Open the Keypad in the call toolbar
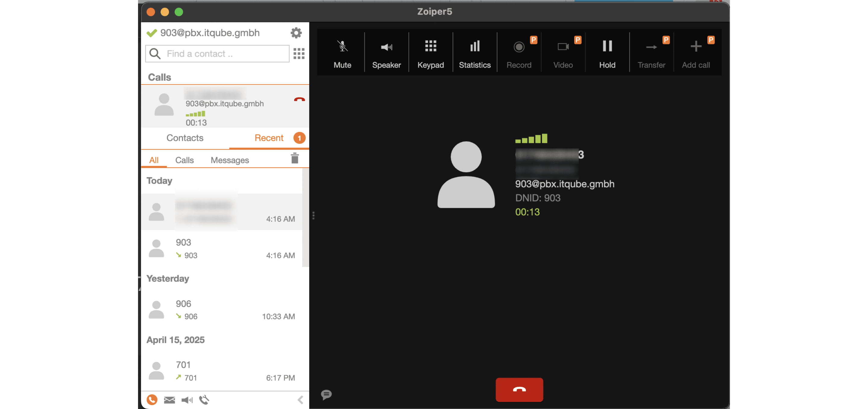This screenshot has width=868, height=409. tap(430, 52)
